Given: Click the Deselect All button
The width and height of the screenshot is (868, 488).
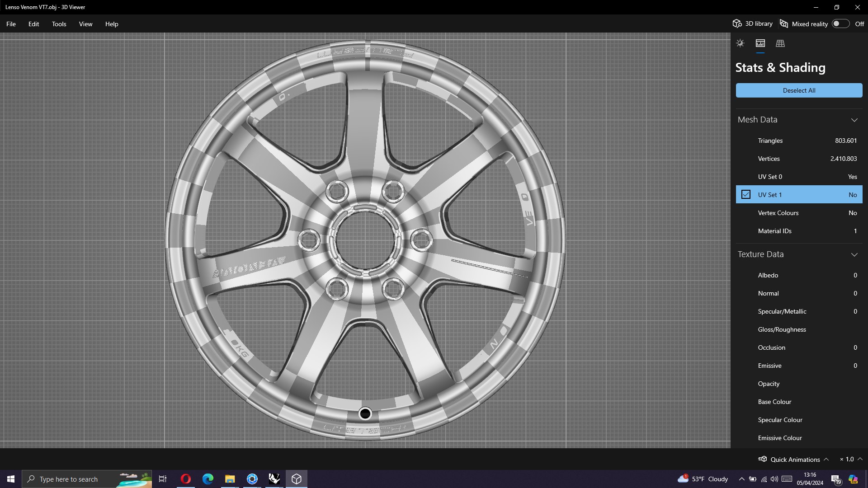Looking at the screenshot, I should [799, 90].
